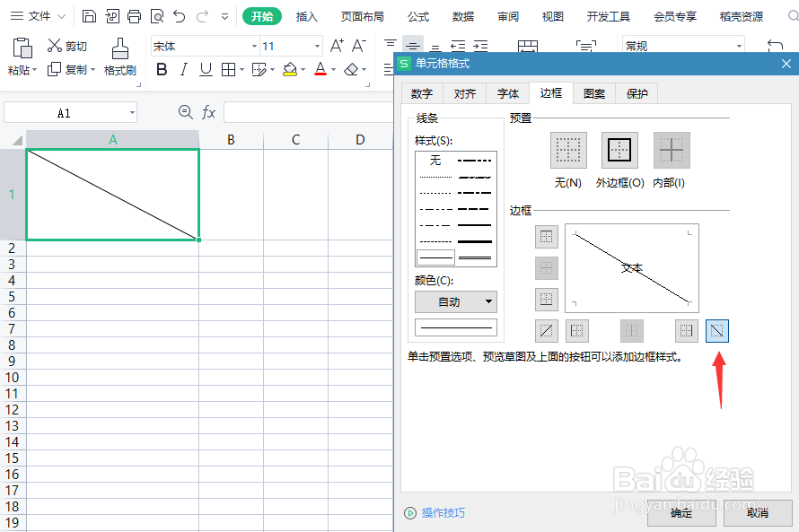Viewport: 799px width, 532px height.
Task: Apply underline formatting
Action: pos(206,69)
